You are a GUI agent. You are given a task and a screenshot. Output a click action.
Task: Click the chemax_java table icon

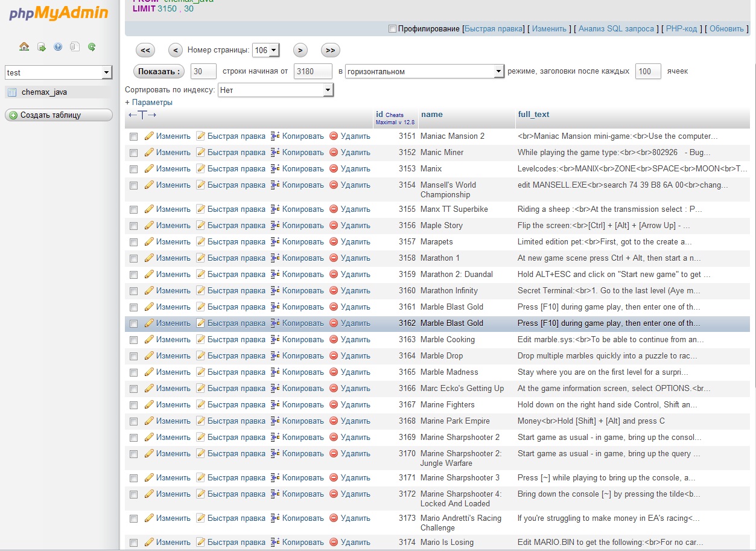pos(12,92)
